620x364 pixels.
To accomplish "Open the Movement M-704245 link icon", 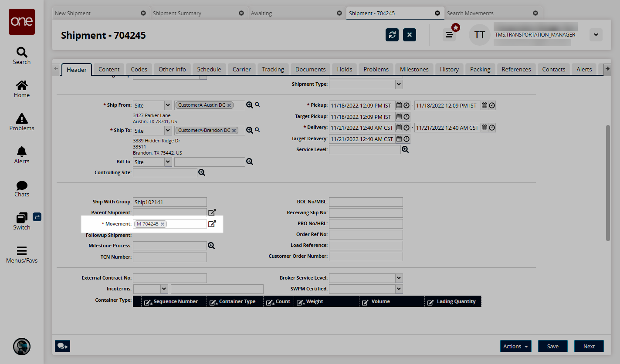I will pyautogui.click(x=212, y=224).
